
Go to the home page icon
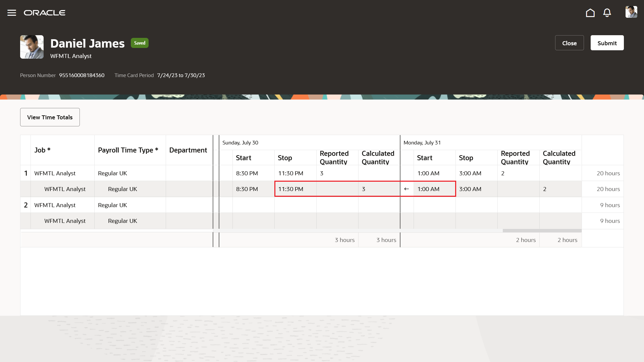pos(590,12)
